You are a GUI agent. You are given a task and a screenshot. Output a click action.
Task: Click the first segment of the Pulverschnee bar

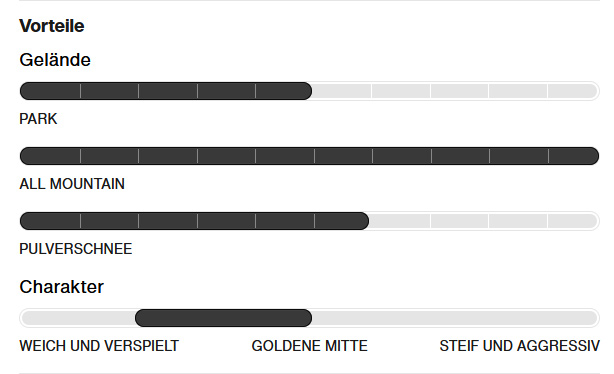[50, 221]
